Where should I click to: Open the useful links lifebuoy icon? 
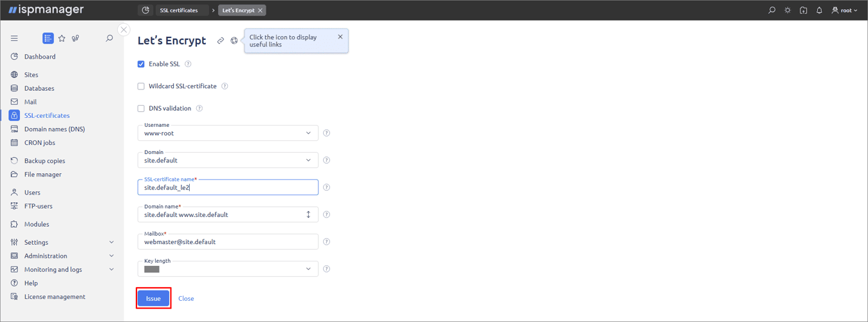pyautogui.click(x=234, y=41)
